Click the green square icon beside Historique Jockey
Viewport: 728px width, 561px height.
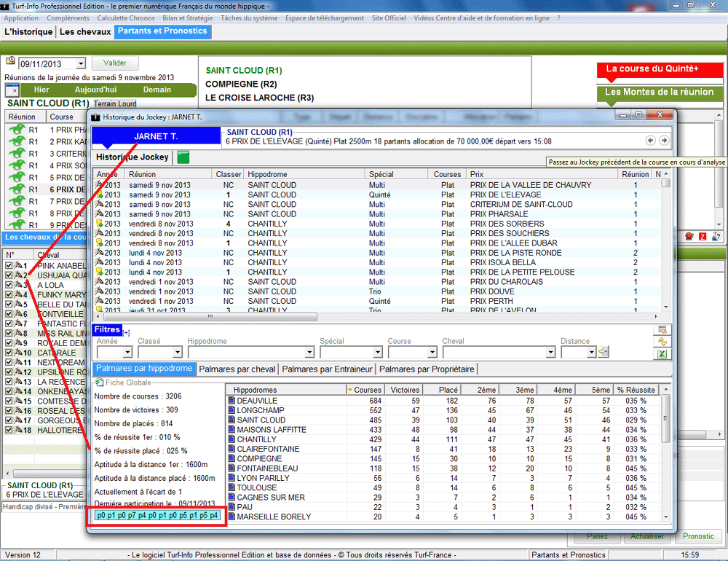click(x=183, y=157)
